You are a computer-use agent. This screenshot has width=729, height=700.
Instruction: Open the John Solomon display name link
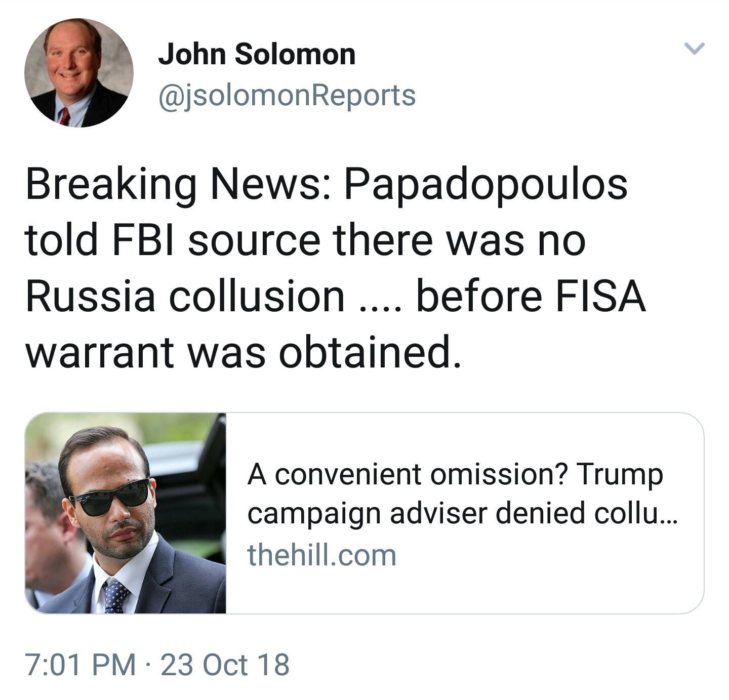(257, 54)
